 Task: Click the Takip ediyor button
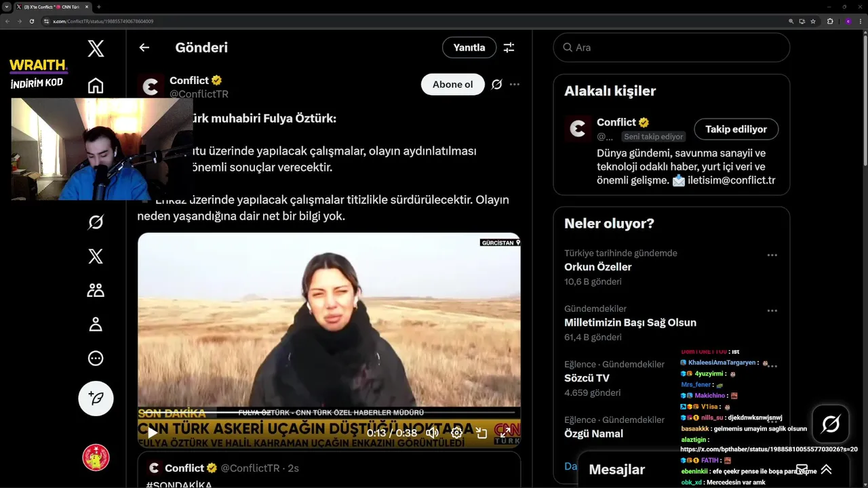pos(736,129)
